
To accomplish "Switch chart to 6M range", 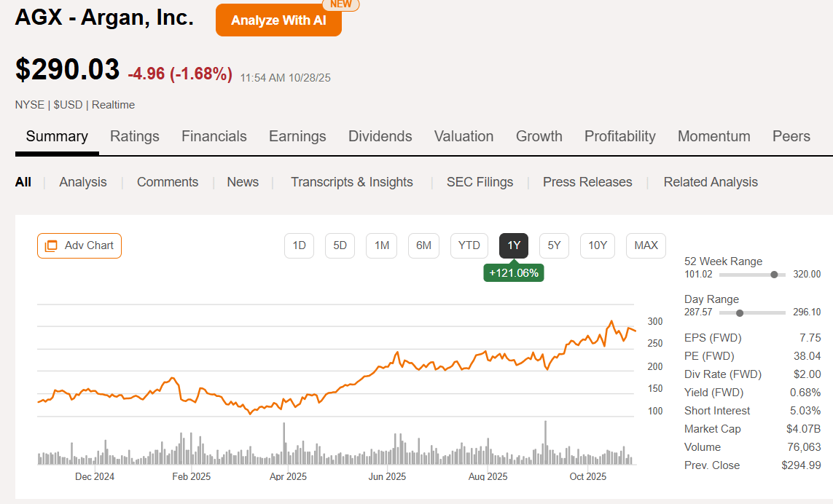I will pyautogui.click(x=423, y=245).
